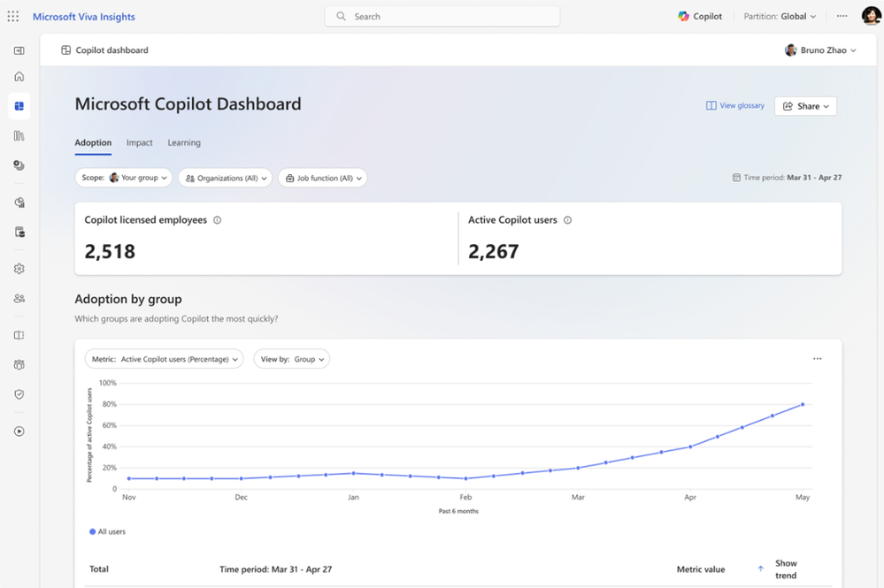Open the people management sidebar icon
884x588 pixels.
tap(19, 299)
